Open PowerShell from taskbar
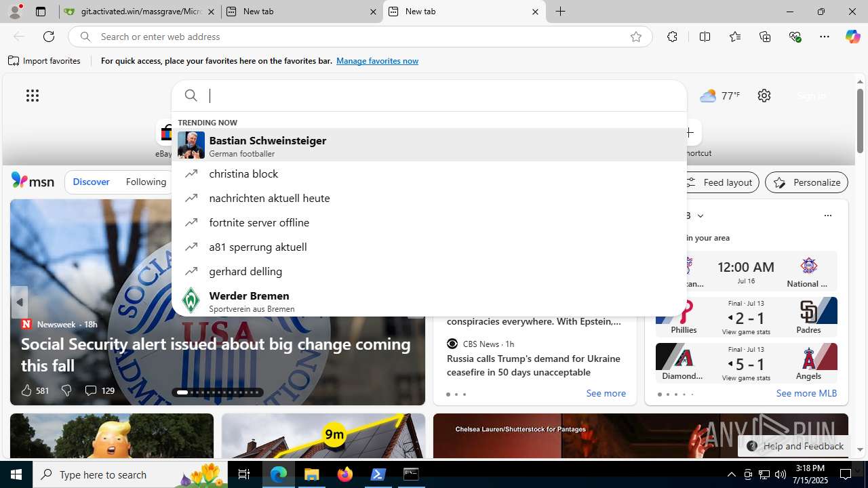The width and height of the screenshot is (868, 488). click(x=378, y=474)
